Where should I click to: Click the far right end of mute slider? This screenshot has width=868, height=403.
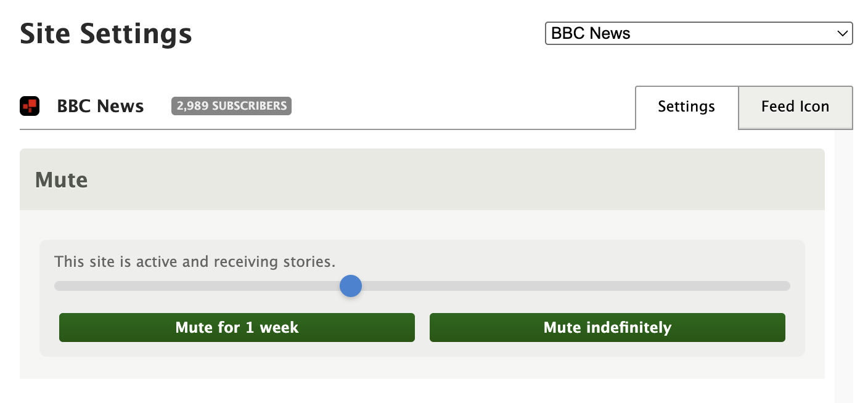[786, 286]
